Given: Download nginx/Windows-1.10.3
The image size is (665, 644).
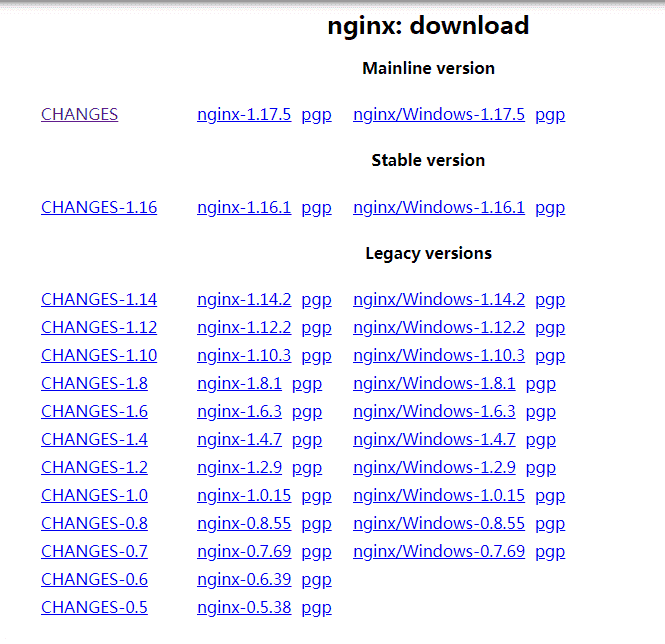Looking at the screenshot, I should [439, 356].
